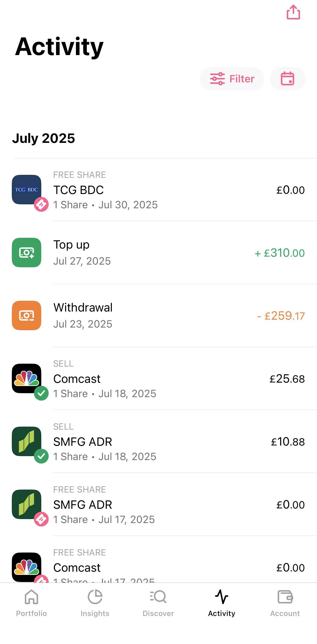Screen dimensions: 317x644
Task: Tap the share export icon
Action: coord(293,12)
